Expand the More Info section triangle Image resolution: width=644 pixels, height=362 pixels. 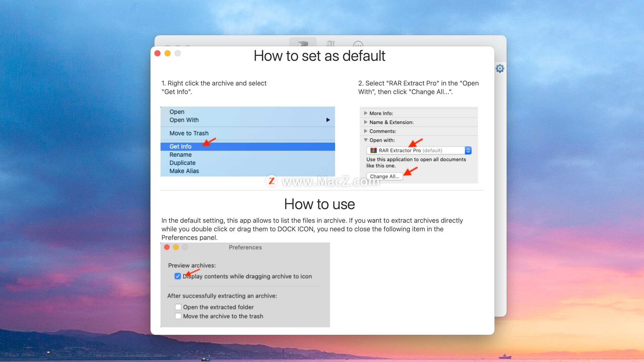click(366, 113)
